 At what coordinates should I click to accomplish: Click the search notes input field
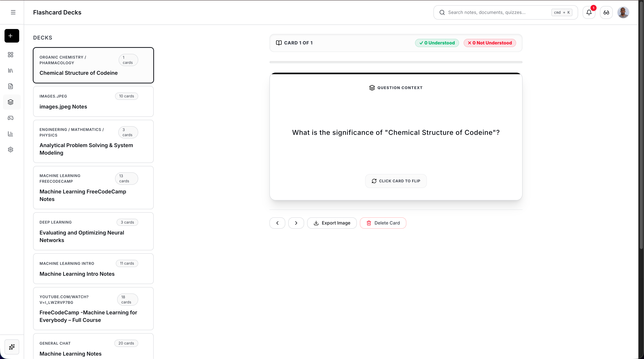click(x=505, y=12)
